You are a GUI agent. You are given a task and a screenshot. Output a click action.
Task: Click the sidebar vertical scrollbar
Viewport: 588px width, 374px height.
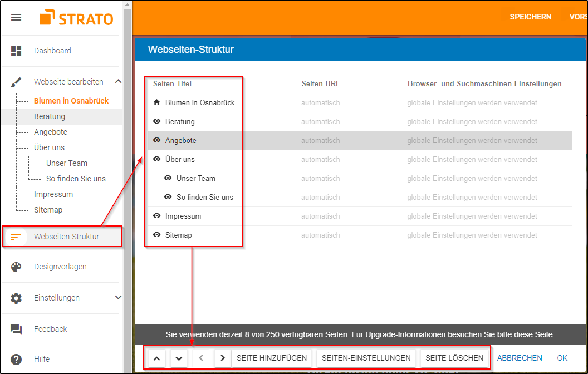tap(127, 188)
